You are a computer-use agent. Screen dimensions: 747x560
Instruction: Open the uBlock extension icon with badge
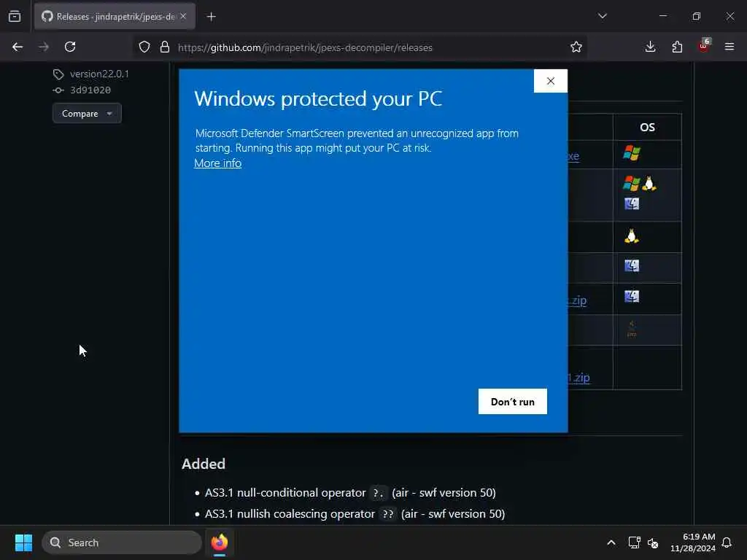click(704, 46)
